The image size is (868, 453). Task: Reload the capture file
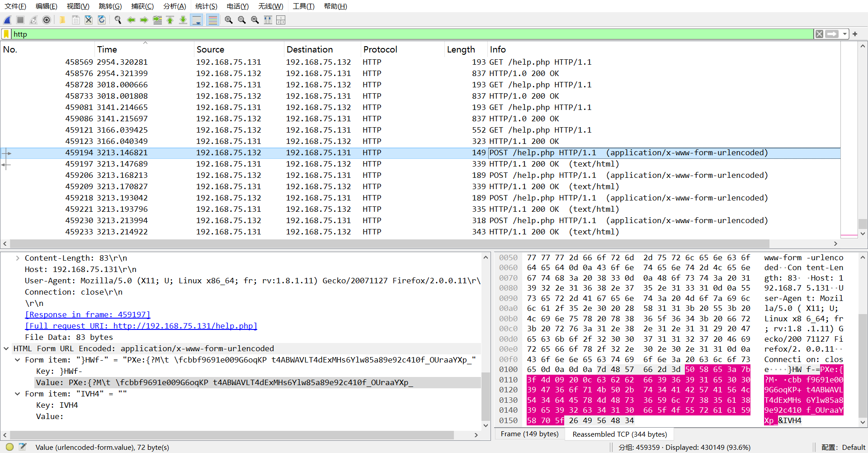102,20
